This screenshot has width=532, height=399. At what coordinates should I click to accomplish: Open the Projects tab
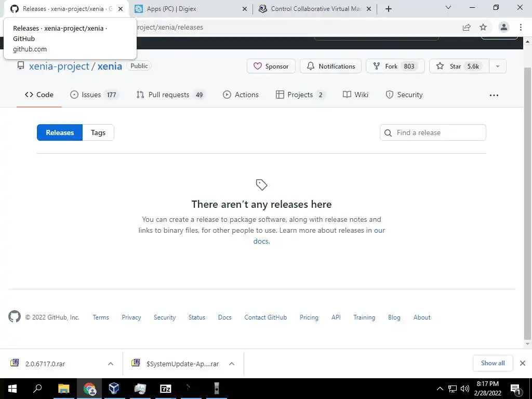(301, 95)
